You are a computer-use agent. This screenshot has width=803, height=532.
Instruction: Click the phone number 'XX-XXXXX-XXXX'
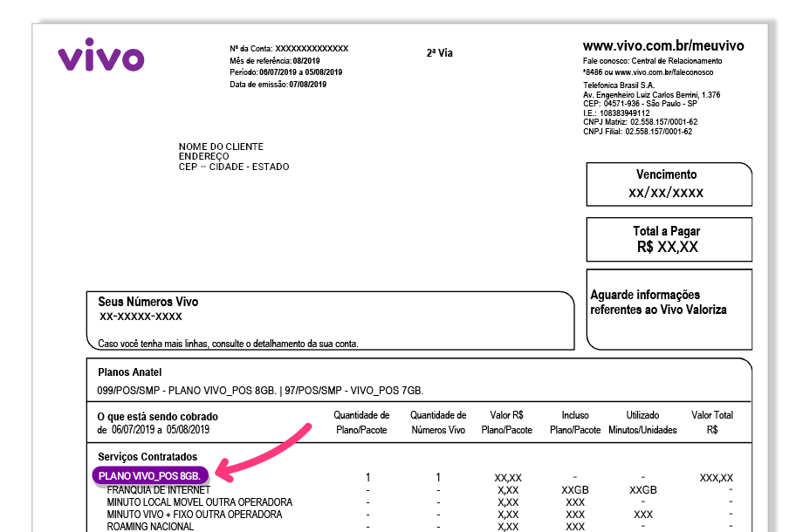(141, 316)
